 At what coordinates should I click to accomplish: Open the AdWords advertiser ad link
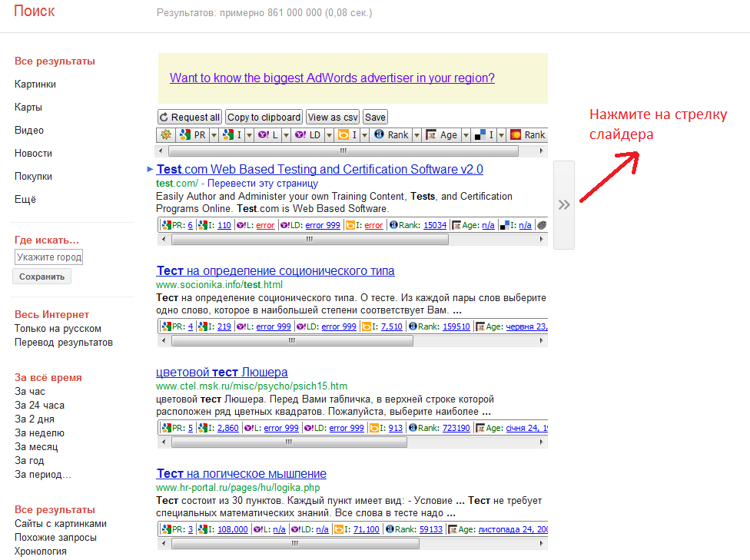(332, 78)
